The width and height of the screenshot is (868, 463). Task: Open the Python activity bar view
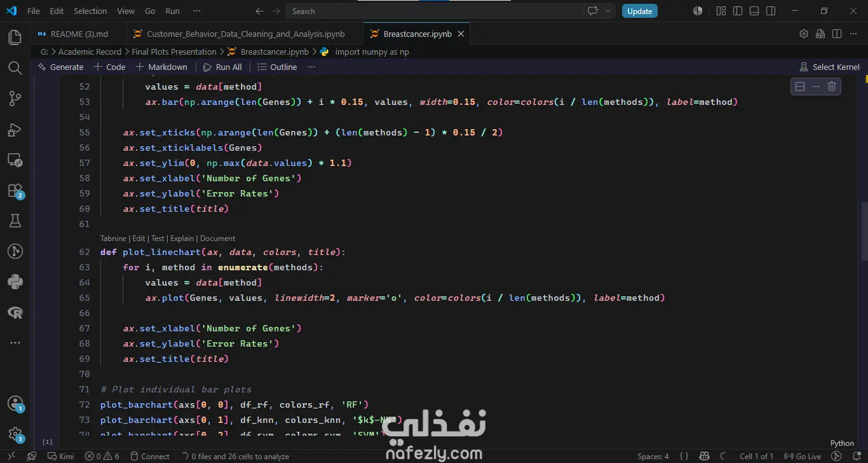pos(15,282)
